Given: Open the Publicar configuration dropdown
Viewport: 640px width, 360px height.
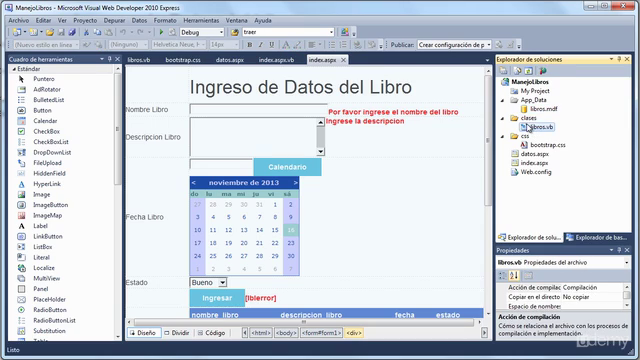Looking at the screenshot, I should (488, 45).
